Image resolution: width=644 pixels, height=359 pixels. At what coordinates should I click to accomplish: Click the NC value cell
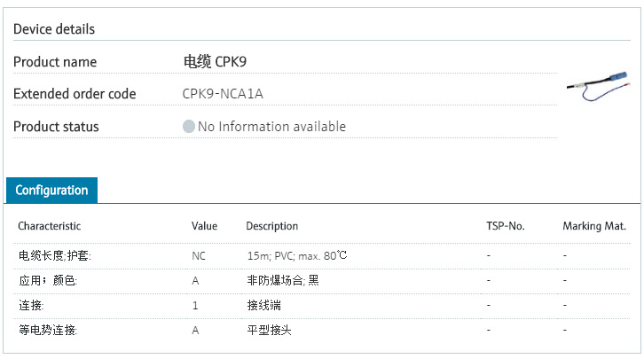click(199, 255)
